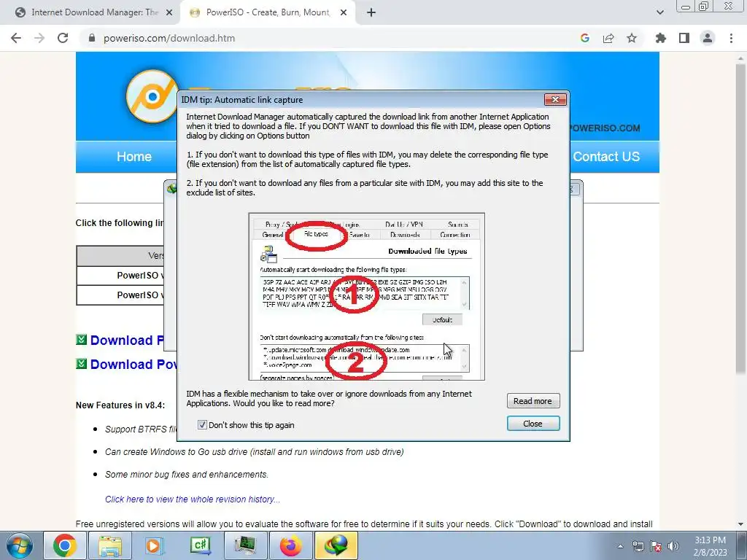This screenshot has height=560, width=747.
Task: Click the second PowerISO version table row
Action: click(x=120, y=295)
